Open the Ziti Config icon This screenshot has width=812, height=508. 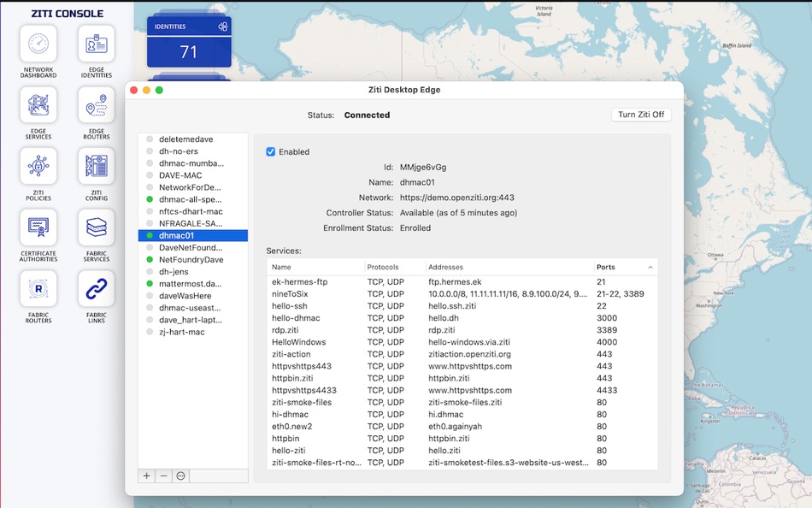[97, 167]
